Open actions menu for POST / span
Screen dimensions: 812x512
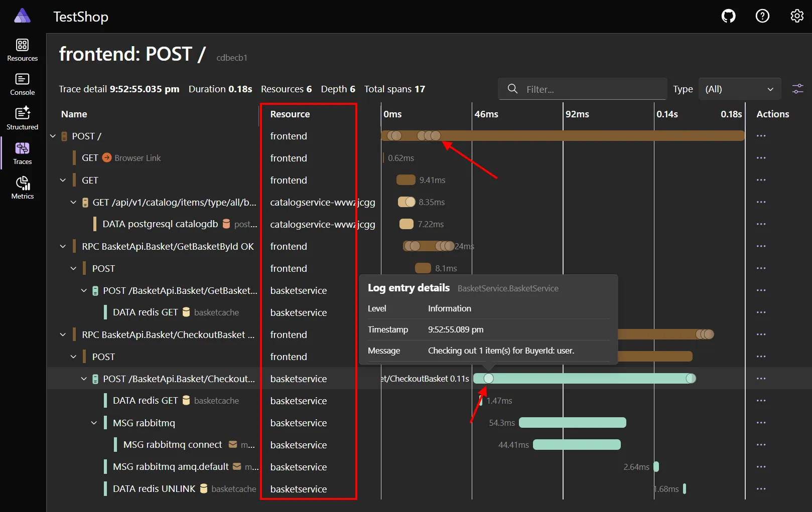coord(761,135)
